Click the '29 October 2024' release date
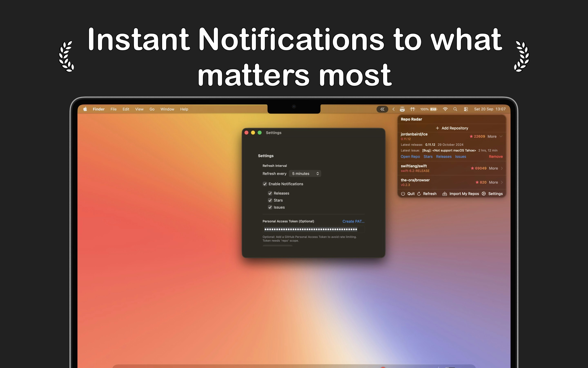Image resolution: width=588 pixels, height=368 pixels. coord(450,145)
